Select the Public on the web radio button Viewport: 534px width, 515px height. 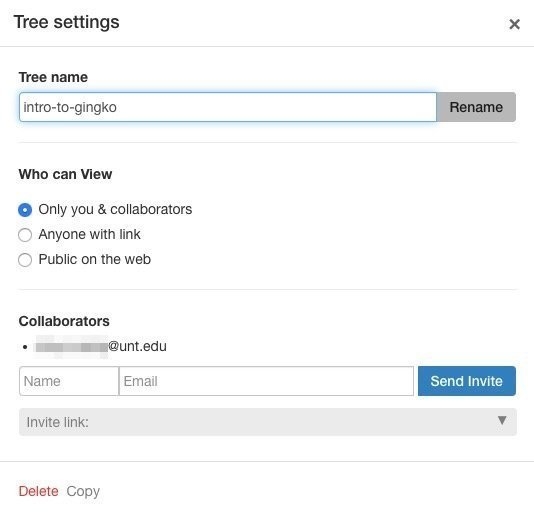click(25, 260)
